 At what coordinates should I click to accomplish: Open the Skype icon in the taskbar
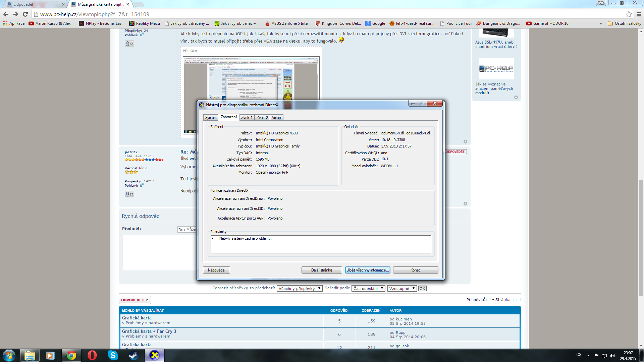(113, 355)
